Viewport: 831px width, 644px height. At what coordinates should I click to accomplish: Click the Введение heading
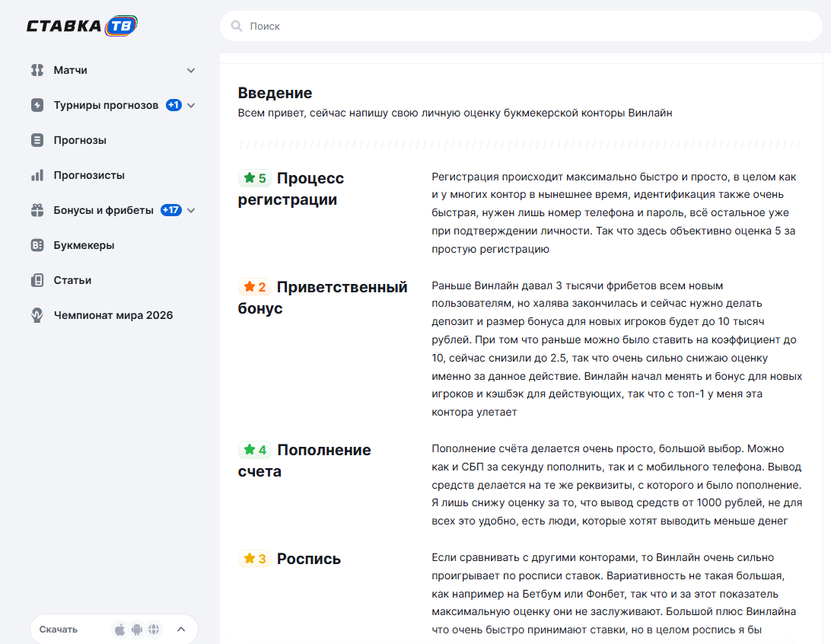(275, 93)
